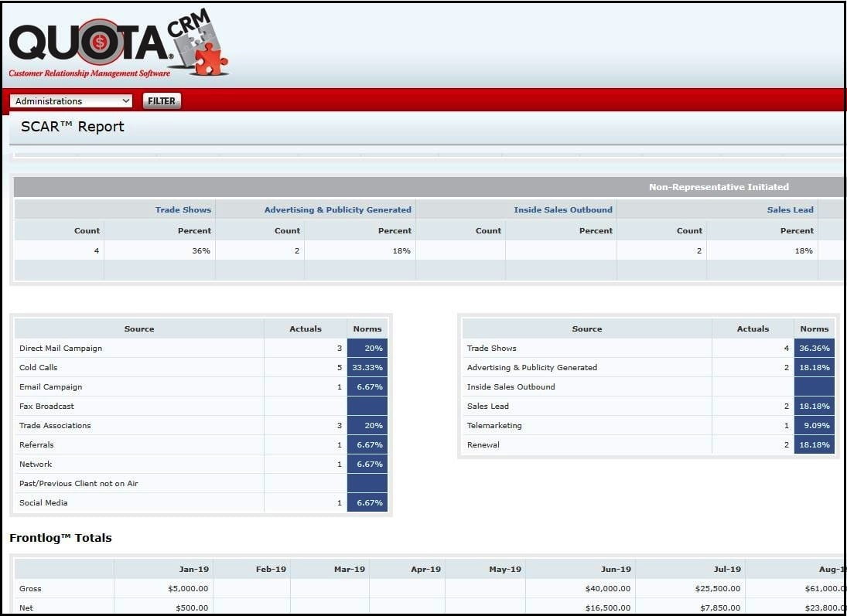The height and width of the screenshot is (616, 847).
Task: Click the 33.33% norms cell
Action: pyautogui.click(x=367, y=368)
